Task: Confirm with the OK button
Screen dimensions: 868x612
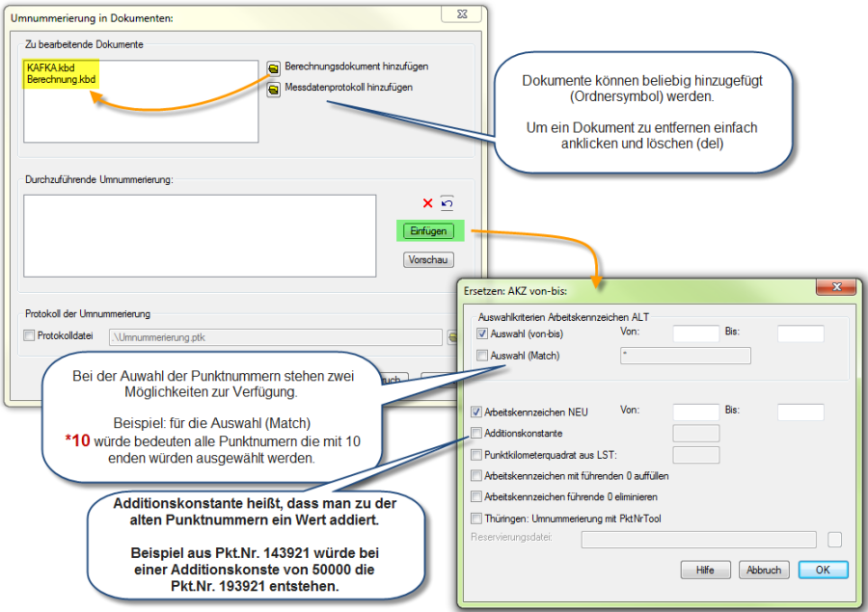Action: (822, 570)
